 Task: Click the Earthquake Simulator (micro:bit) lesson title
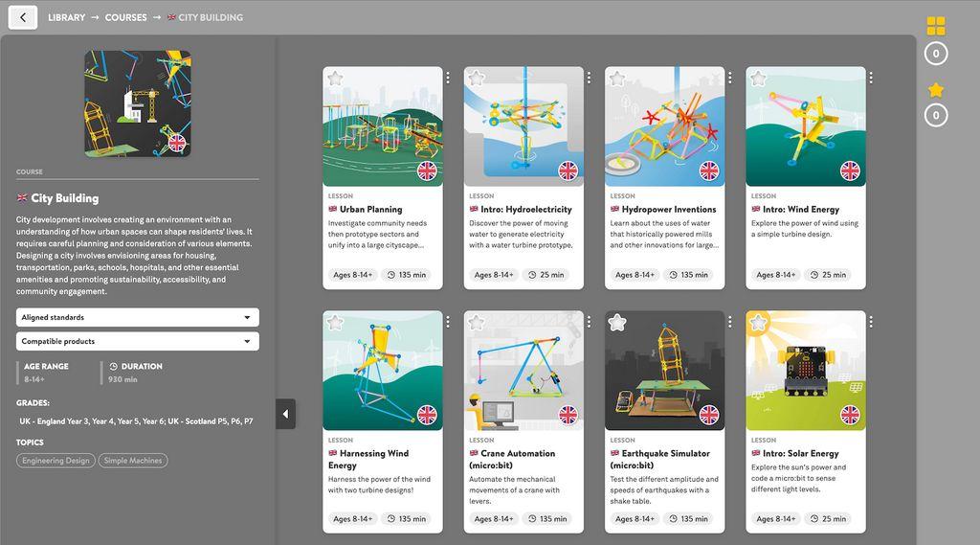pyautogui.click(x=660, y=460)
